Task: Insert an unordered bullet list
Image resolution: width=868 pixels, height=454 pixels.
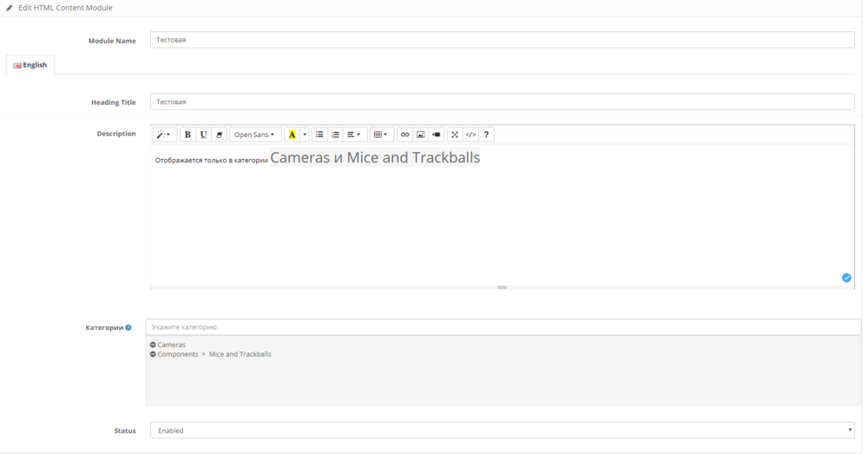Action: [319, 135]
